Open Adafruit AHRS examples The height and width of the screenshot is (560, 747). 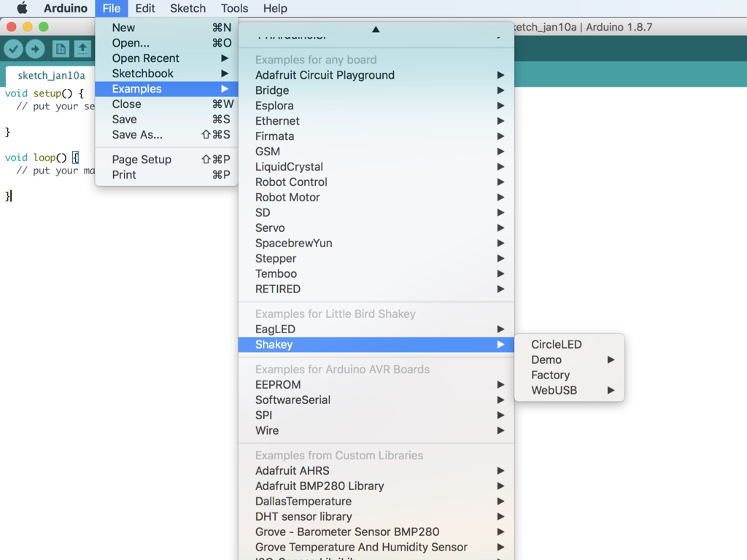tap(376, 470)
